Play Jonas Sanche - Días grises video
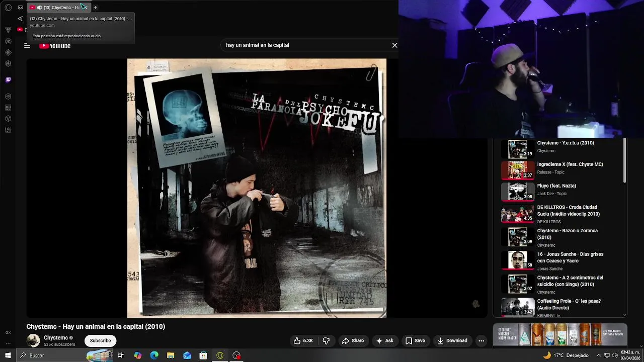644x362 pixels. pyautogui.click(x=570, y=257)
